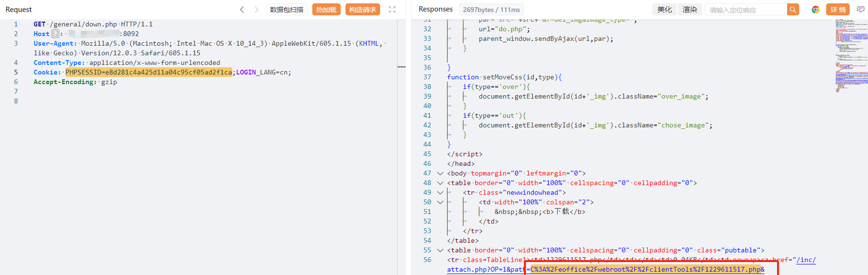Image resolution: width=868 pixels, height=275 pixels.
Task: Click the question mark icon beside Host
Action: (x=55, y=34)
